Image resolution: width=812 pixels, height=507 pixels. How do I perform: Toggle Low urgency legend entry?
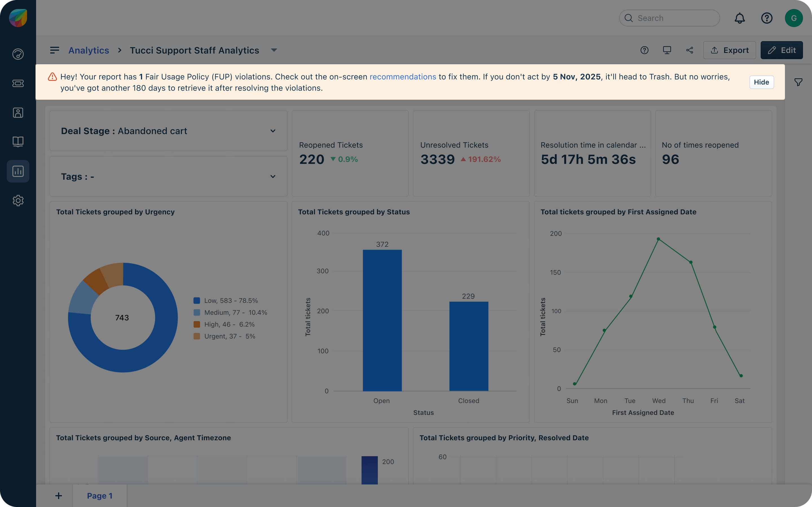225,301
